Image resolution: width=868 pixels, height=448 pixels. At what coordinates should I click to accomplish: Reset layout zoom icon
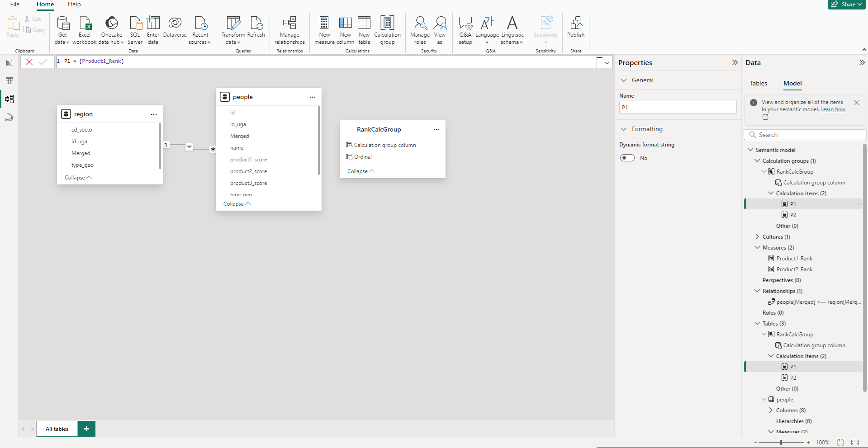click(x=840, y=443)
